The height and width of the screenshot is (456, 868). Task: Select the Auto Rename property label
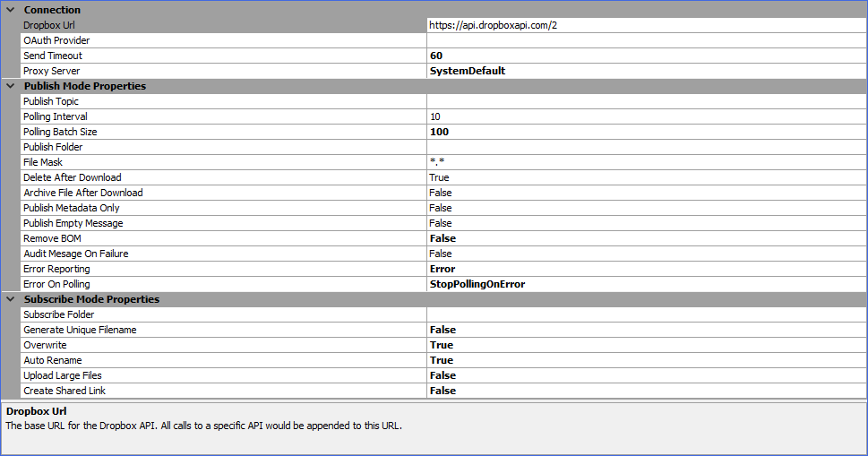coord(53,360)
